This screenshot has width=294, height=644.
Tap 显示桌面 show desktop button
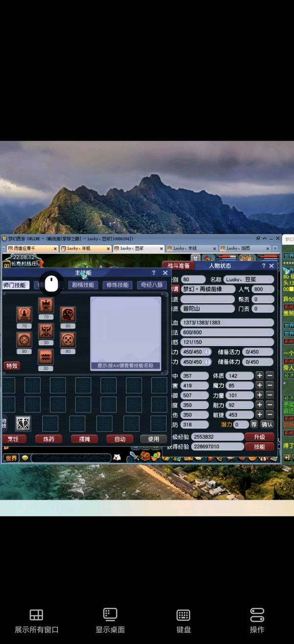click(x=110, y=621)
